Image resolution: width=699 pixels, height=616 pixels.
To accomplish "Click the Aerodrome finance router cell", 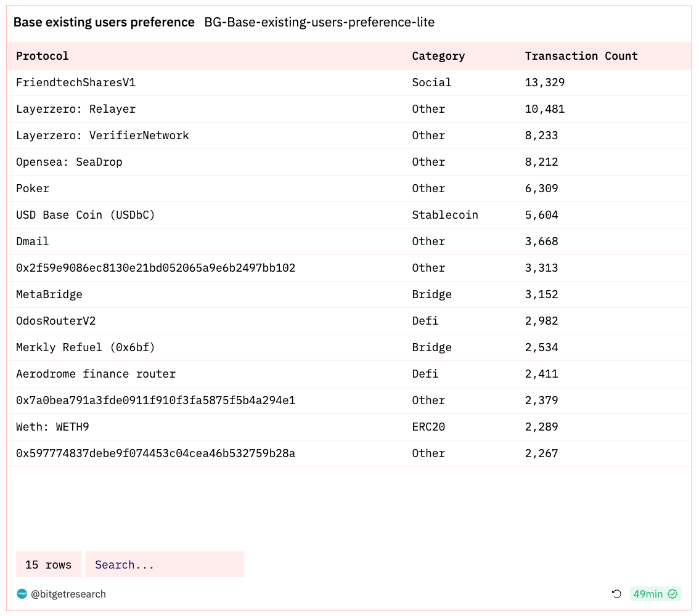I will click(x=96, y=374).
